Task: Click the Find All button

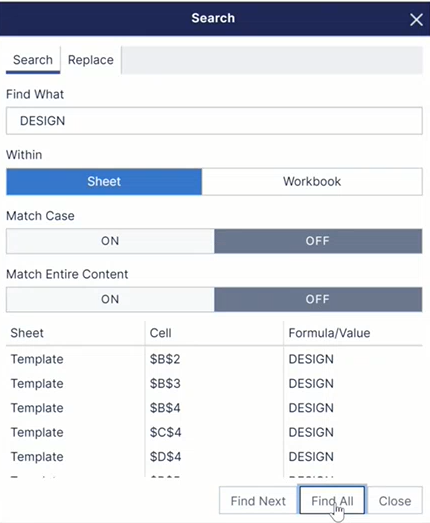Action: [332, 501]
